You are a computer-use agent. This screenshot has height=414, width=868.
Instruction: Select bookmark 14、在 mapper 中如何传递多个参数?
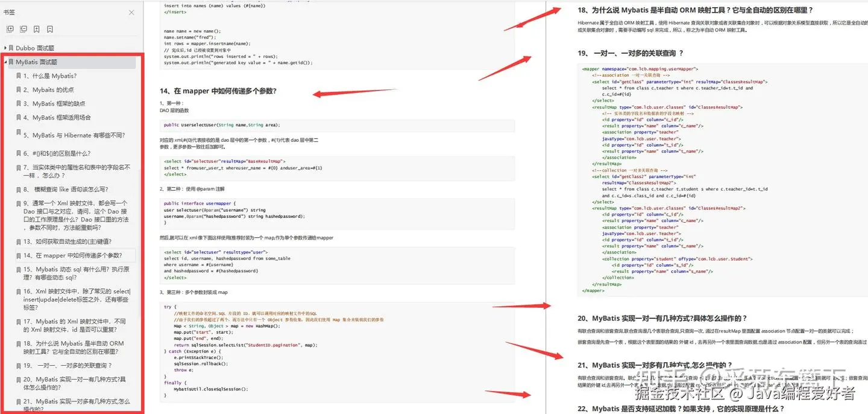73,256
